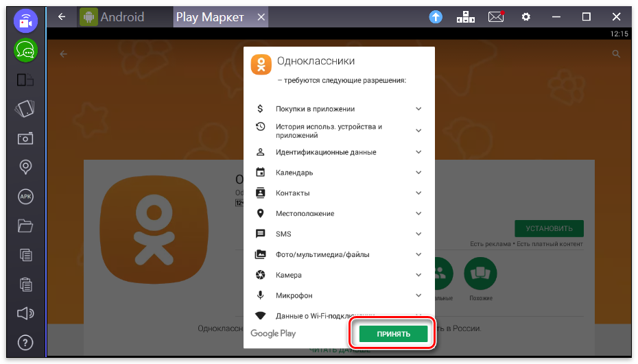Open the mail notifications envelope icon
638x364 pixels.
(496, 16)
